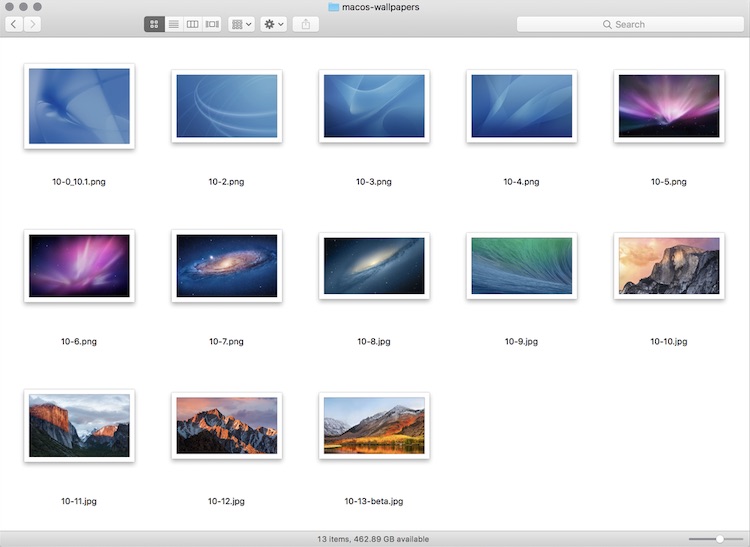Select the 10-11.jpg El Capitan thumbnail
The width and height of the screenshot is (750, 547).
[x=79, y=426]
